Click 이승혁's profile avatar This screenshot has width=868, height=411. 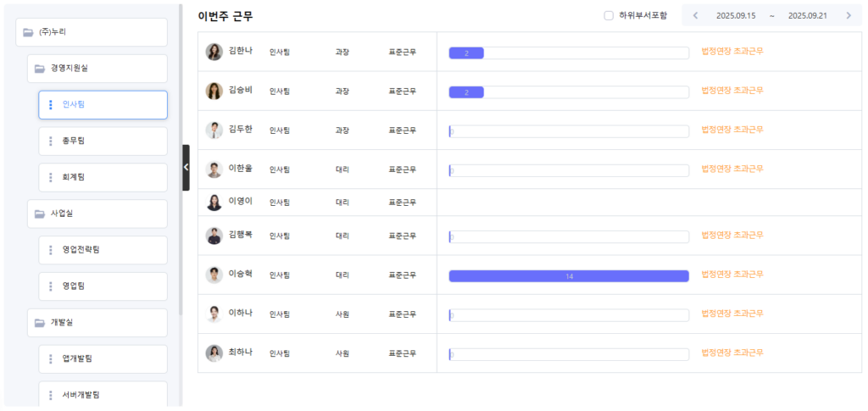pos(214,275)
